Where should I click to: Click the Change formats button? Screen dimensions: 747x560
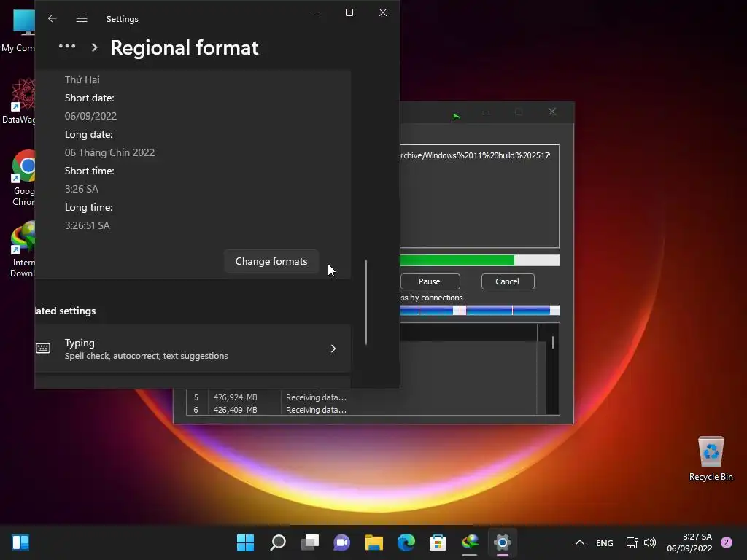[271, 262]
